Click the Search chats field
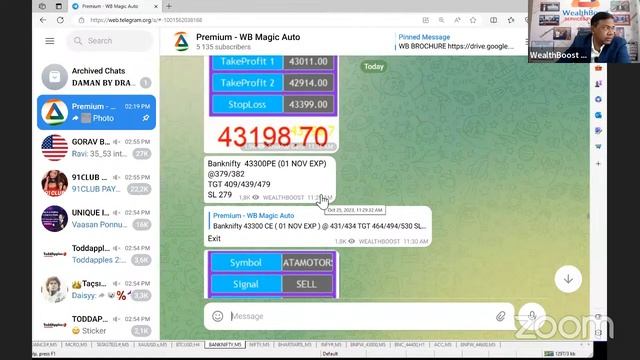This screenshot has width=640, height=360. coord(109,41)
